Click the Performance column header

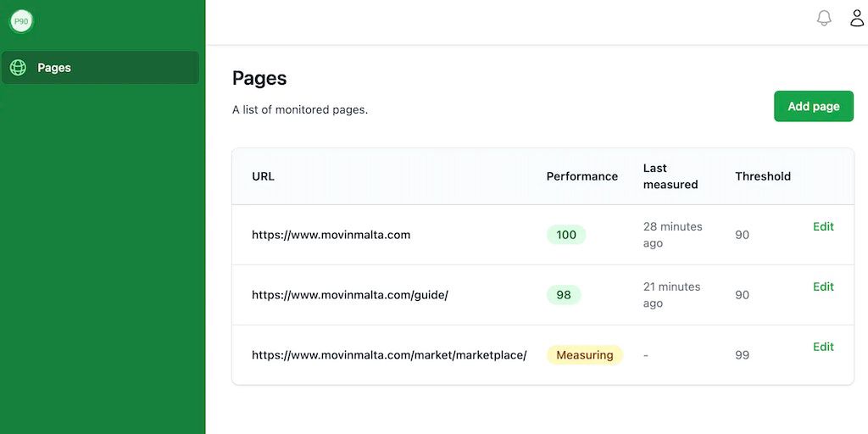pos(581,176)
